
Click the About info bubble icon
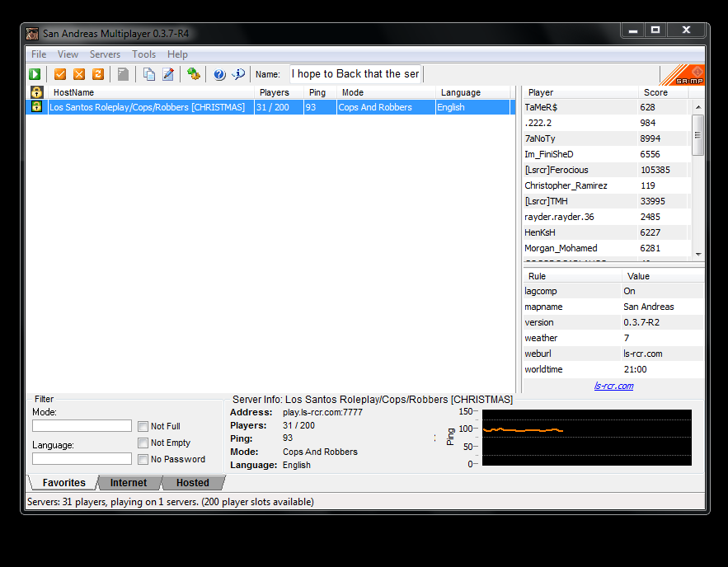238,74
